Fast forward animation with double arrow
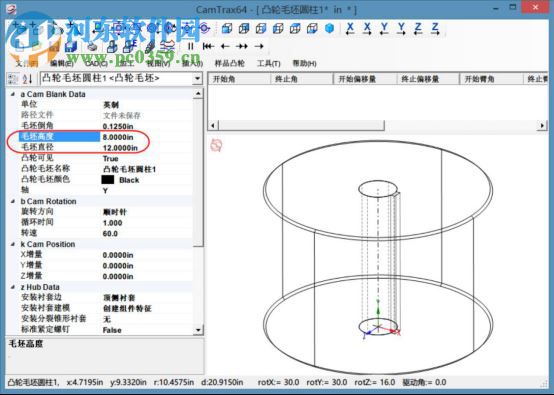The width and height of the screenshot is (554, 395). [242, 46]
